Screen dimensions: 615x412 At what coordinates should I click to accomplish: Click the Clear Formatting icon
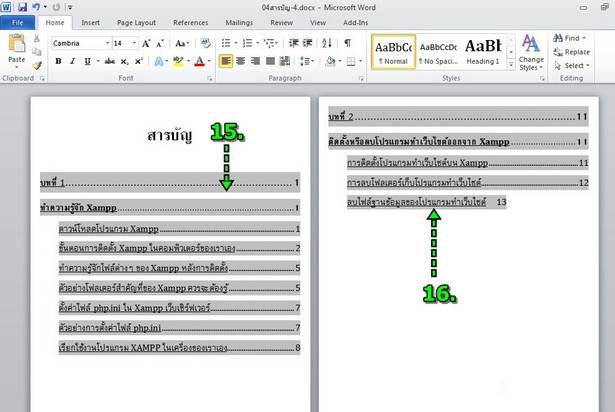[x=205, y=43]
